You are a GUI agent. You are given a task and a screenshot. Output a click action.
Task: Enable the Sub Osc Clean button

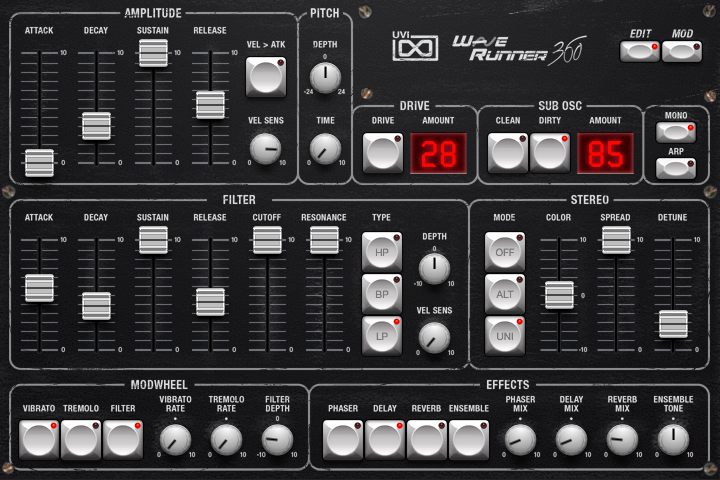coord(507,153)
